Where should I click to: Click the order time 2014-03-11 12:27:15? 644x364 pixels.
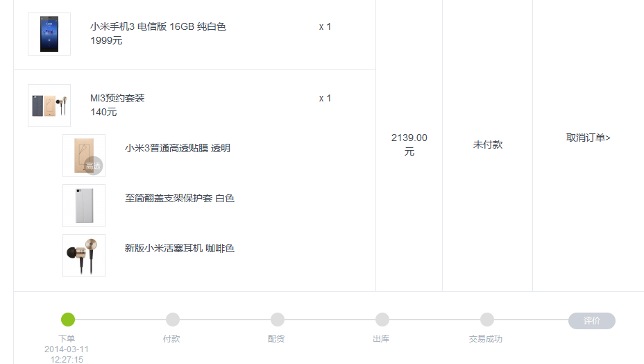pos(67,354)
